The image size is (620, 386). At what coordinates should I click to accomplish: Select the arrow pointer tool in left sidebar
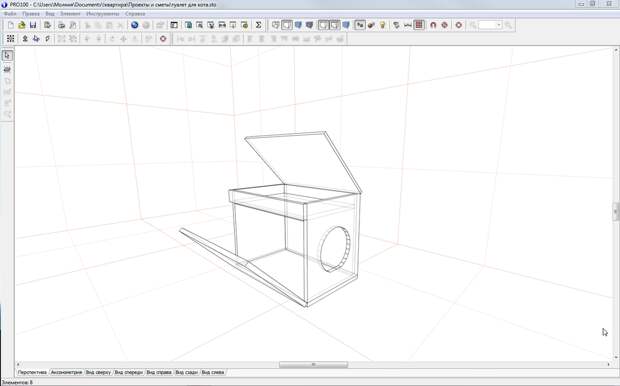click(7, 56)
